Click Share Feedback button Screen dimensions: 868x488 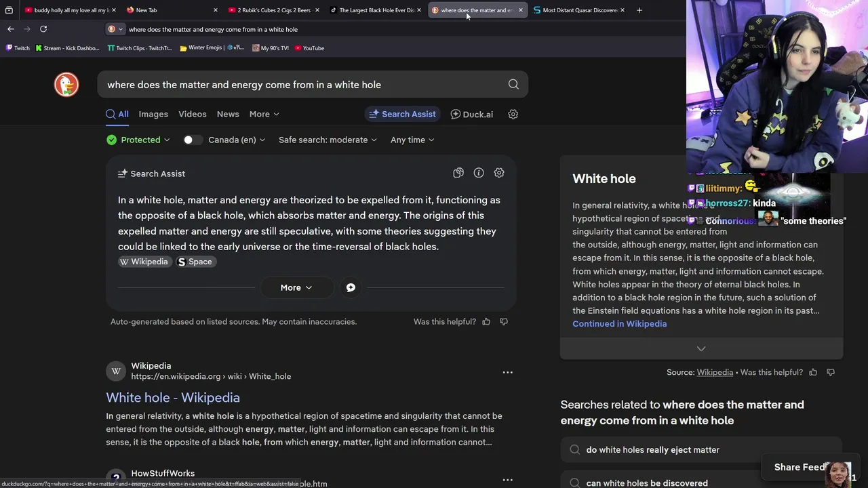(800, 467)
